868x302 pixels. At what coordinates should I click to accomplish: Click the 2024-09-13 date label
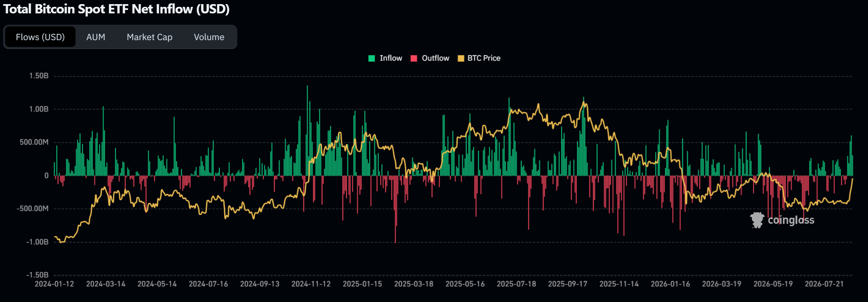coord(260,284)
